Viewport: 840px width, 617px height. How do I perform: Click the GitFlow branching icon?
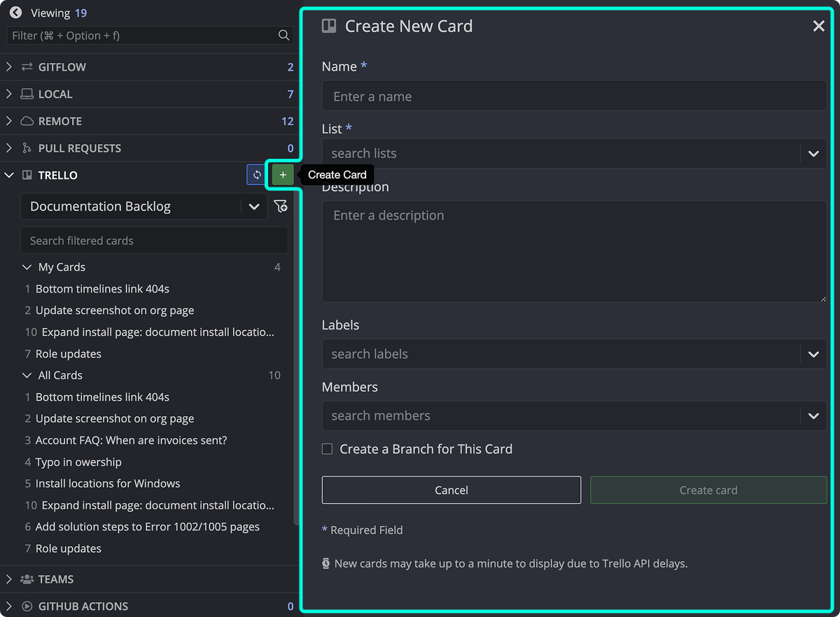click(x=27, y=66)
